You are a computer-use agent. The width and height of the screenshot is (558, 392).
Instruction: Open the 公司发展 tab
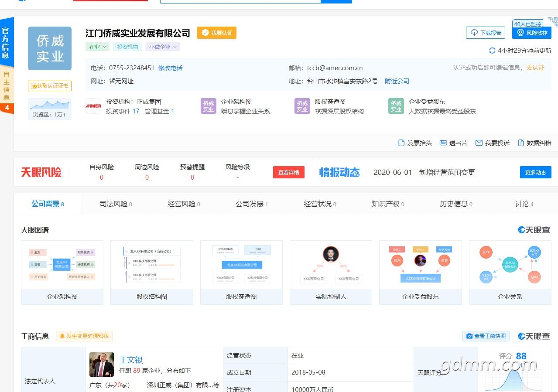pos(252,204)
